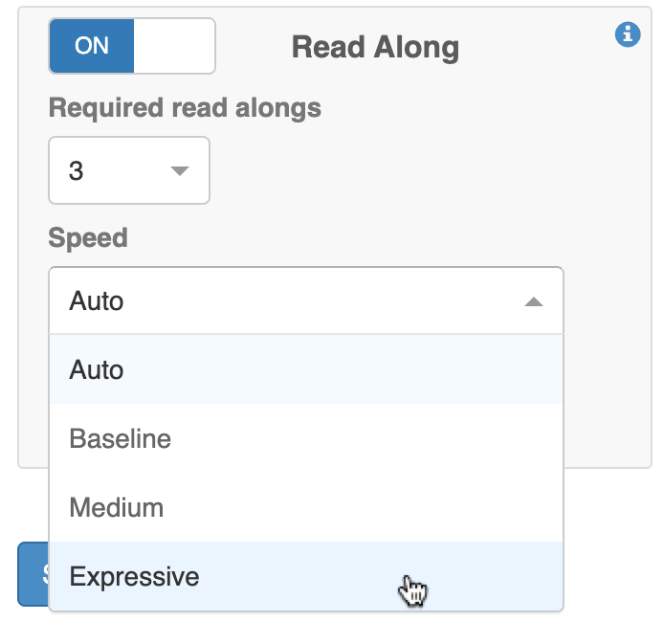The width and height of the screenshot is (664, 644).
Task: Turn off the Read Along switch
Action: pos(132,46)
